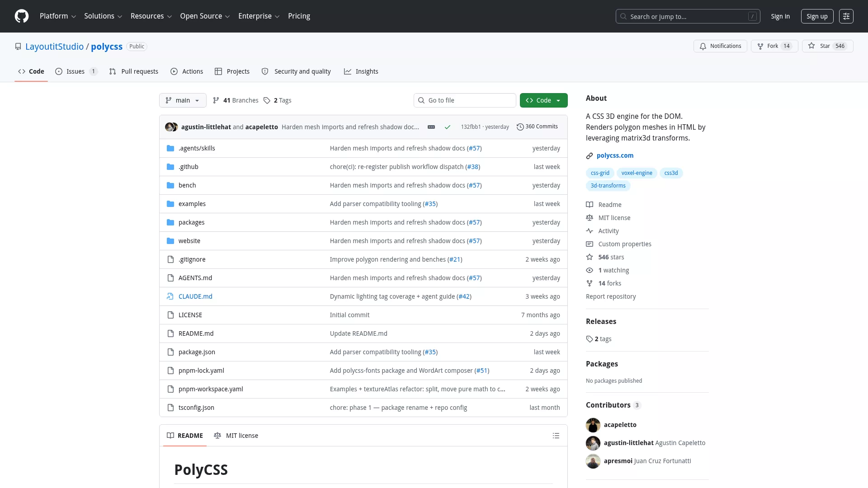
Task: Click the link icon beside polycss.com
Action: (590, 156)
